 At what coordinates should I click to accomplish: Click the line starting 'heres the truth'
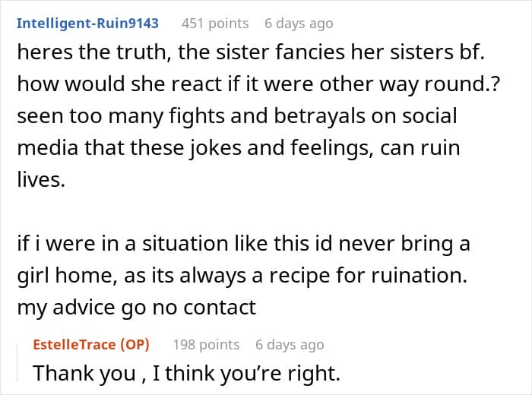(x=251, y=52)
